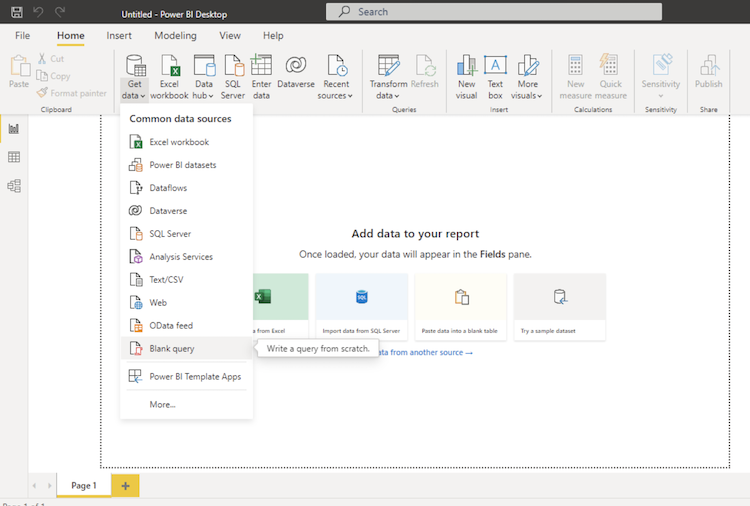Select the Format painter tool
The image size is (750, 506).
tap(72, 93)
